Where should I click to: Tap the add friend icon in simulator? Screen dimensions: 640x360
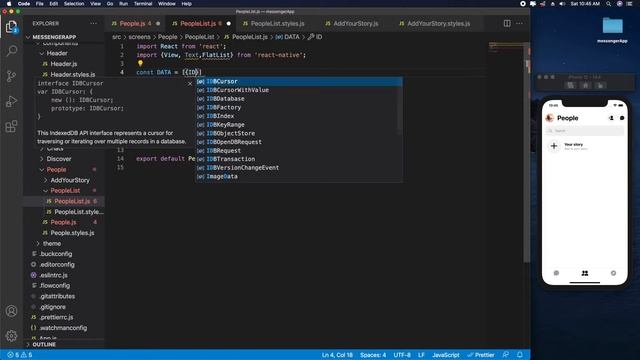[611, 118]
